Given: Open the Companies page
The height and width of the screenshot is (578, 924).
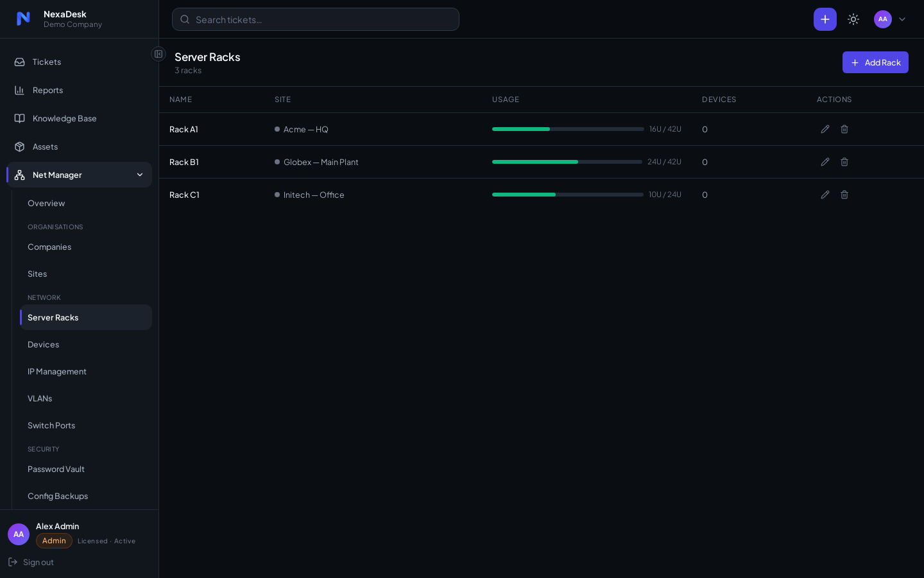Looking at the screenshot, I should click(x=86, y=247).
